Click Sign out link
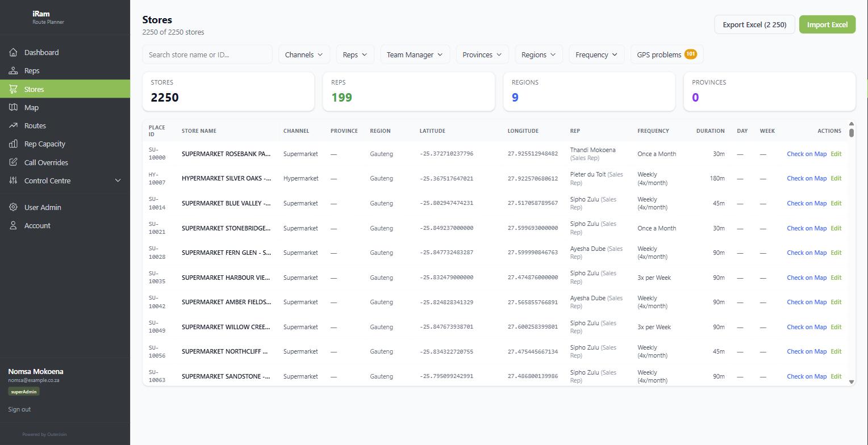This screenshot has width=868, height=445. pos(19,409)
